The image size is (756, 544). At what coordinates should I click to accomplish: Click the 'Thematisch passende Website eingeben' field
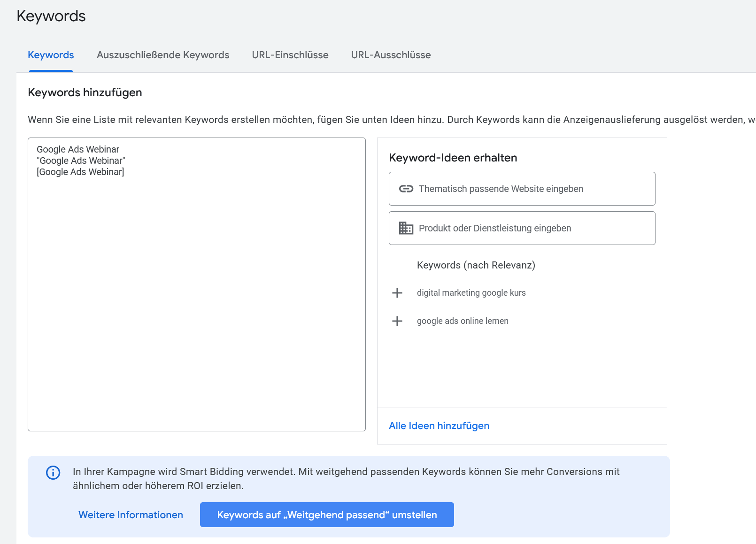coord(521,189)
